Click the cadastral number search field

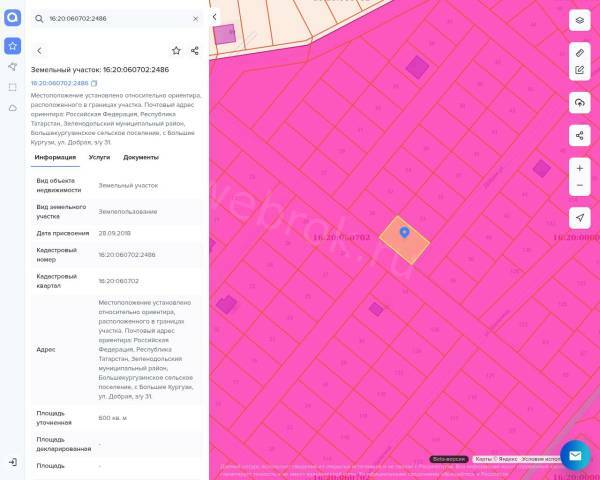(x=115, y=18)
